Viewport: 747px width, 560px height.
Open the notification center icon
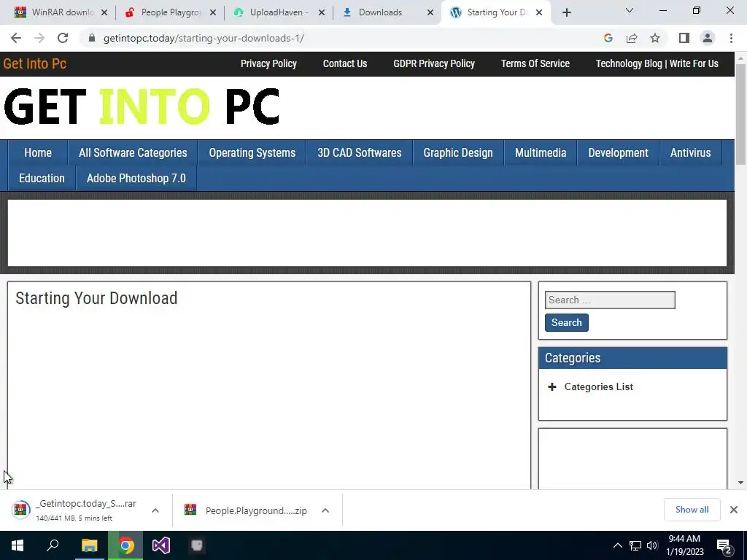(x=724, y=547)
